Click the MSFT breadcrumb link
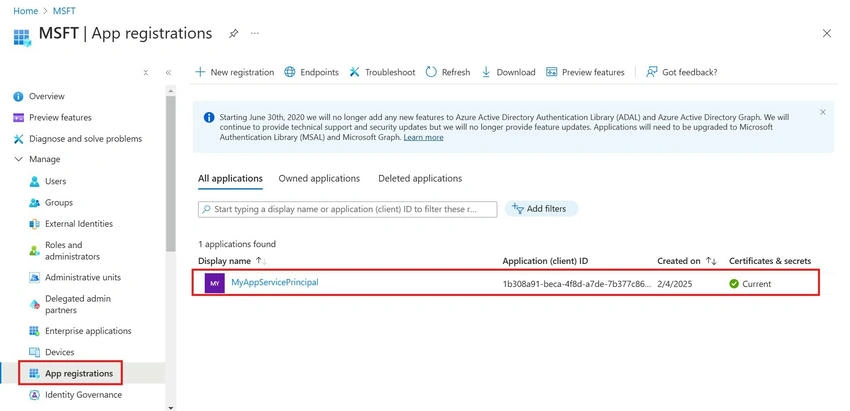This screenshot has height=411, width=850. point(63,11)
